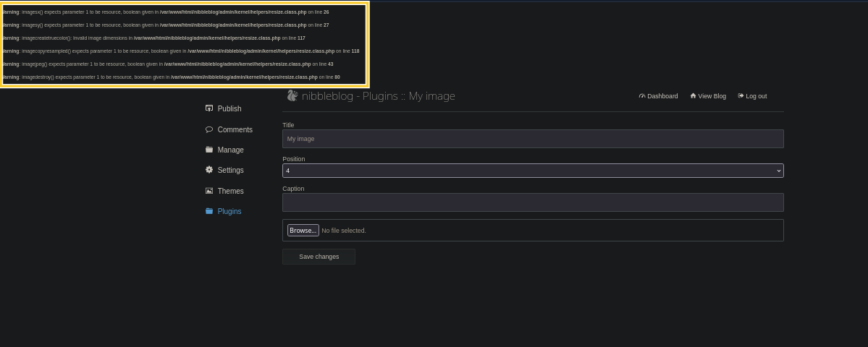Click the page heading 'Plugins :: My image'

coord(408,96)
